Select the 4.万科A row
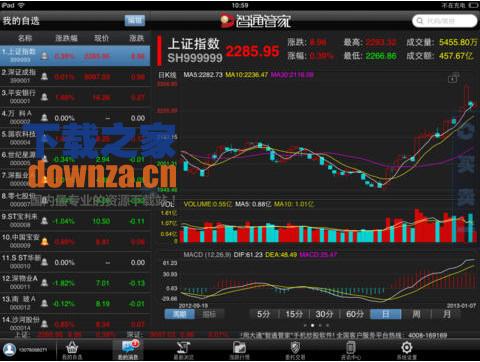 point(75,118)
